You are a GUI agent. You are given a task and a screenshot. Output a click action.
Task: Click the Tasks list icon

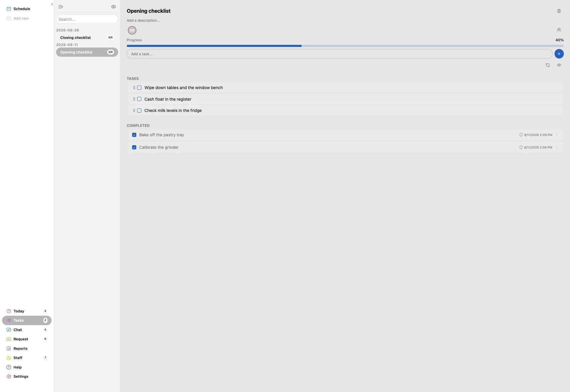tap(9, 320)
